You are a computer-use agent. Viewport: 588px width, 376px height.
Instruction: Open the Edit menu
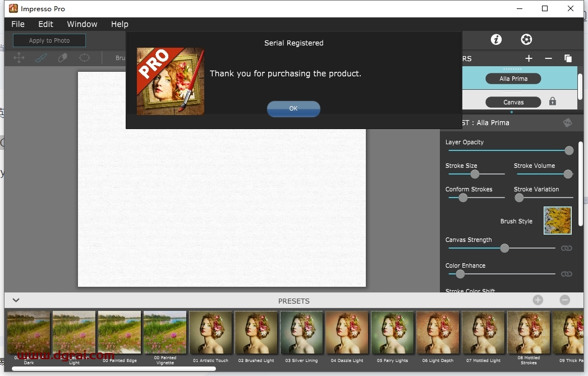[x=46, y=24]
